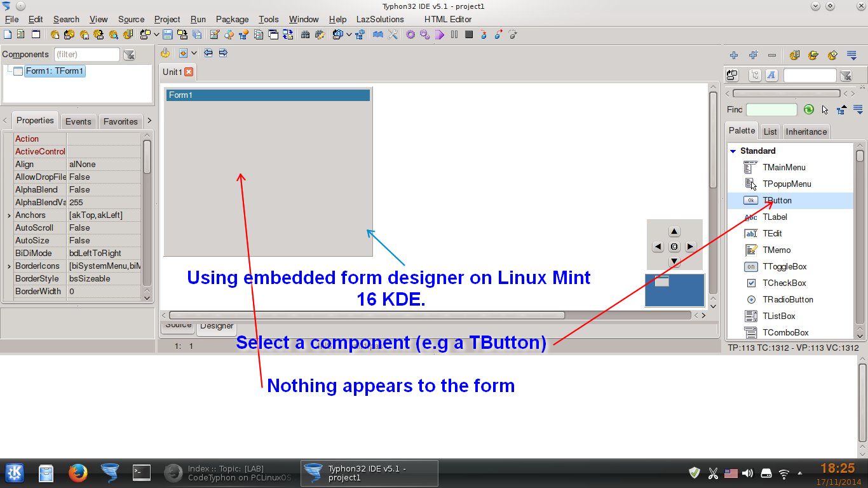Image resolution: width=868 pixels, height=488 pixels.
Task: Switch to the Favorites tab
Action: (x=120, y=121)
